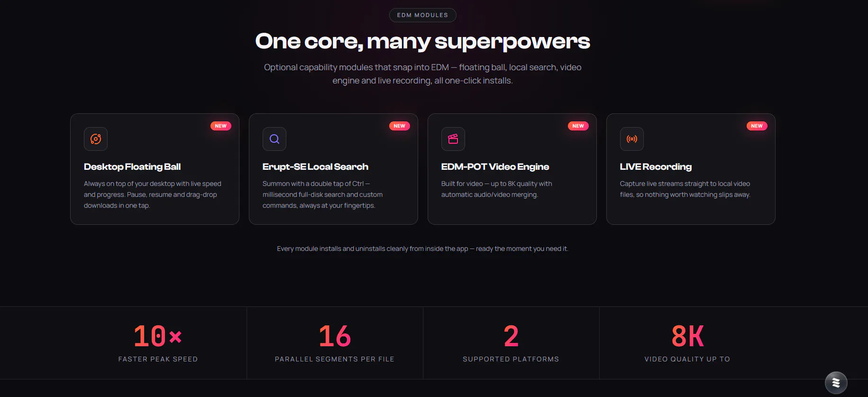Viewport: 868px width, 397px height.
Task: Click the One core, many superpowers heading
Action: point(423,42)
